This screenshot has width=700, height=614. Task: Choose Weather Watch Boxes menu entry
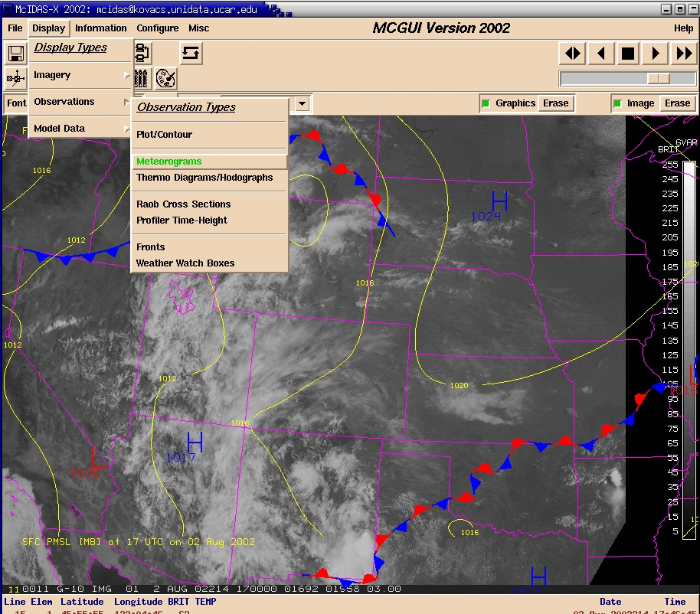pyautogui.click(x=185, y=263)
